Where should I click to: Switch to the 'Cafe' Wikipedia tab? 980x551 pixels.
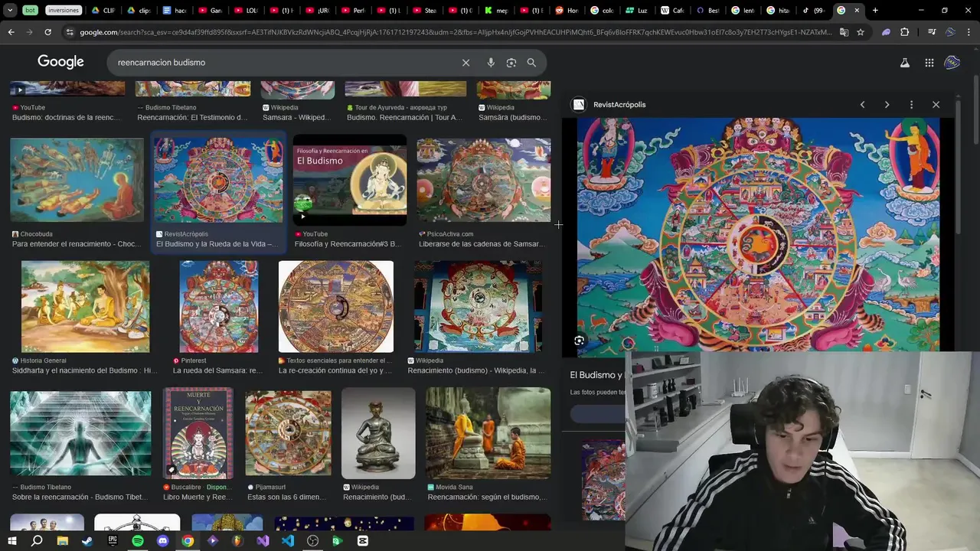point(672,11)
